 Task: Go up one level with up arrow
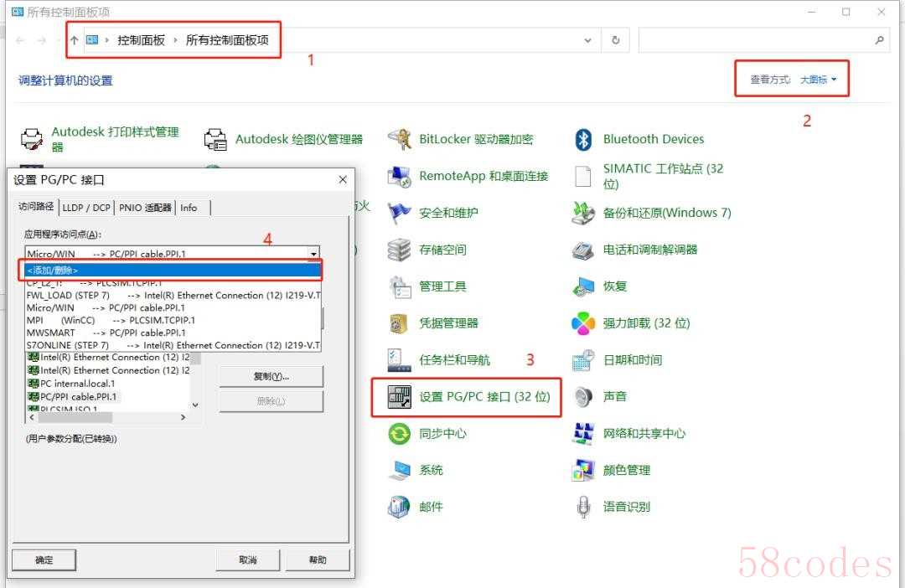74,40
